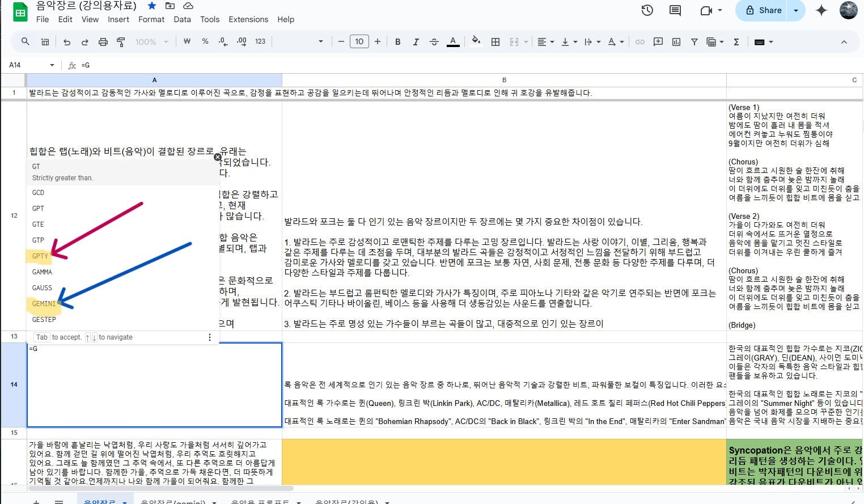This screenshot has width=864, height=504.
Task: Open the Google Sheets home icon
Action: (20, 12)
